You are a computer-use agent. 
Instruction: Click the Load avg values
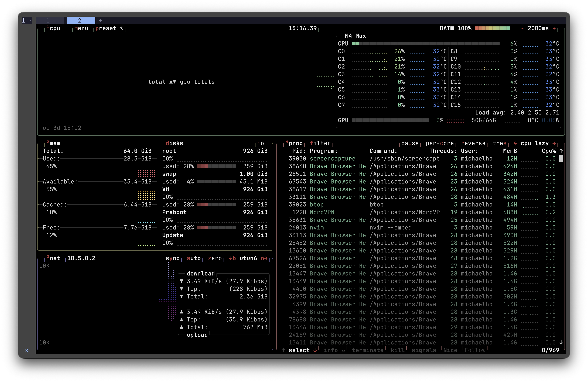tap(535, 113)
